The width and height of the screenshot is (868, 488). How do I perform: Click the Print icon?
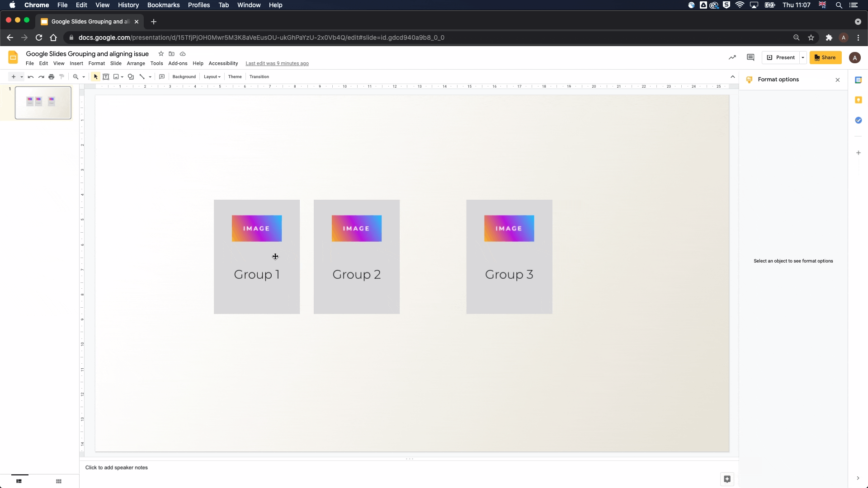[52, 77]
